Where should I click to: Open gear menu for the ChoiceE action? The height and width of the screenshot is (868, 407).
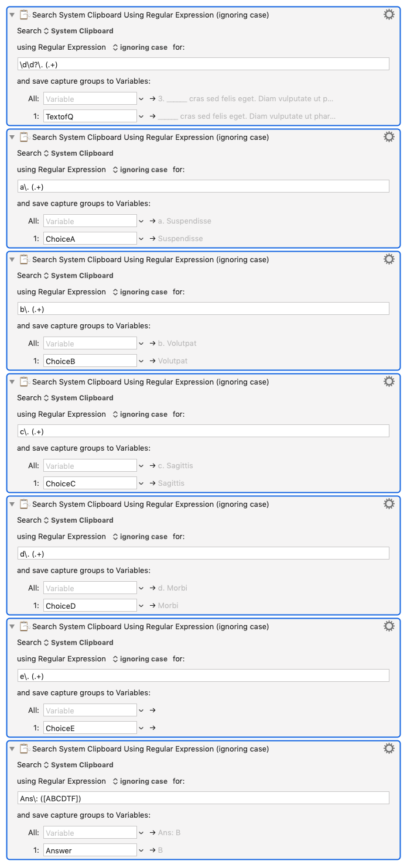tap(389, 626)
